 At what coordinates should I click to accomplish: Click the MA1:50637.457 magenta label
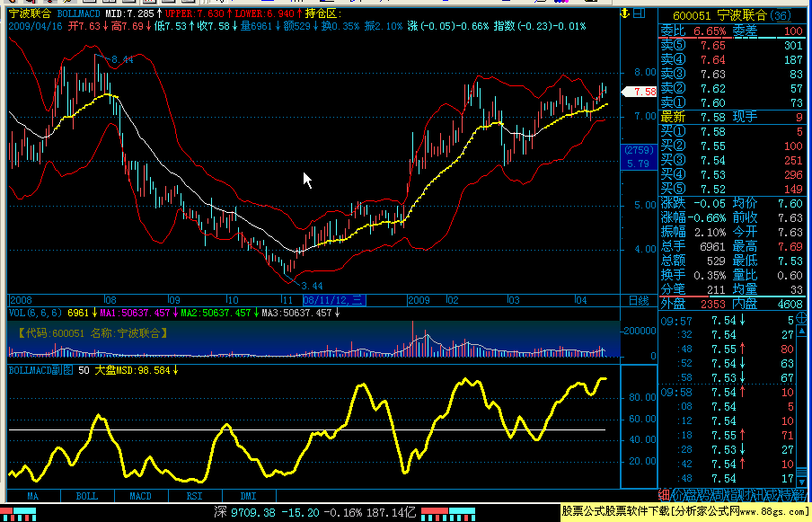pyautogui.click(x=139, y=313)
